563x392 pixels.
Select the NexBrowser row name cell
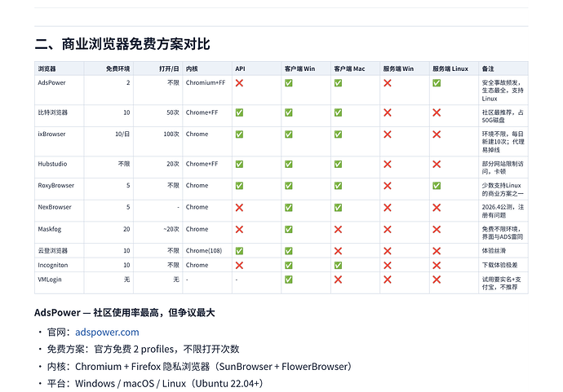point(60,211)
